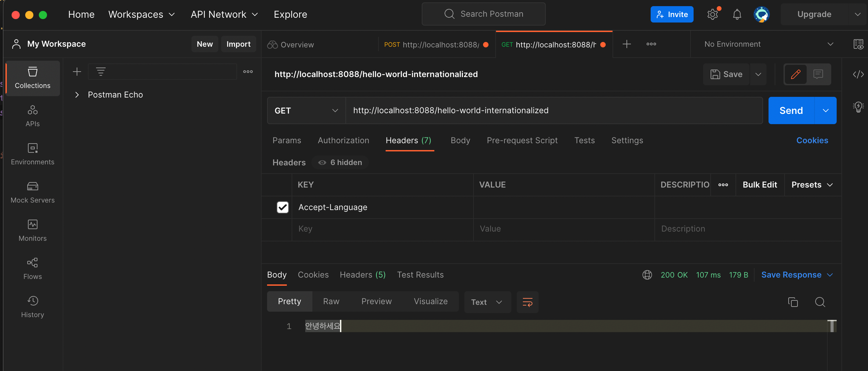The height and width of the screenshot is (371, 868).
Task: Switch to the request Settings tab
Action: coord(627,140)
